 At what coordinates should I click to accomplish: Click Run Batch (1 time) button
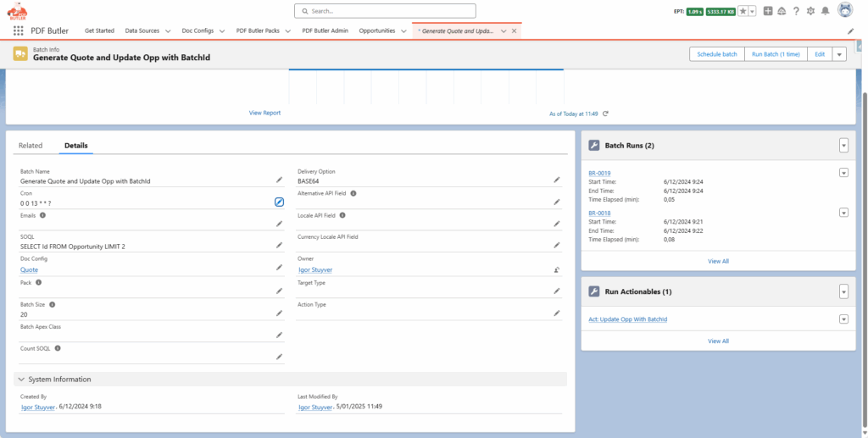coord(776,54)
